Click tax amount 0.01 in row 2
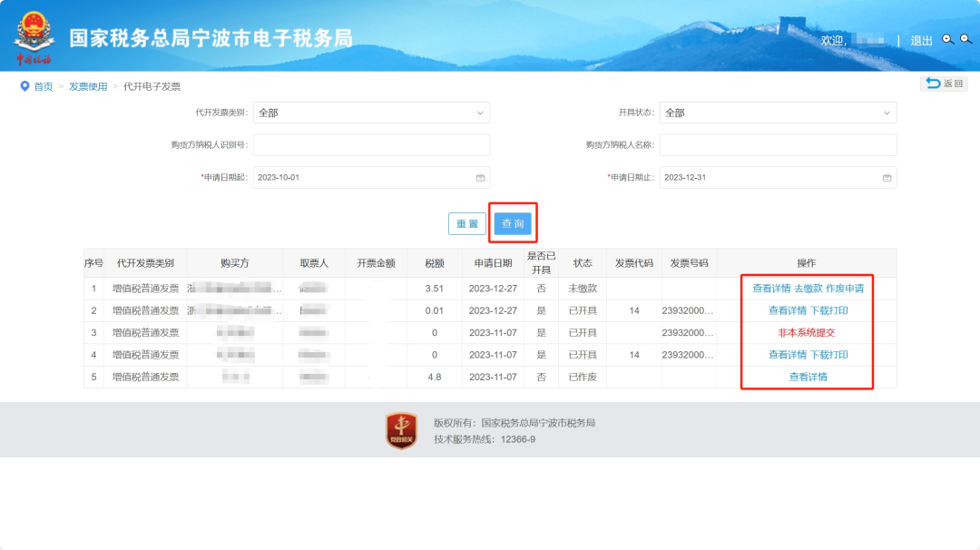 click(x=435, y=310)
